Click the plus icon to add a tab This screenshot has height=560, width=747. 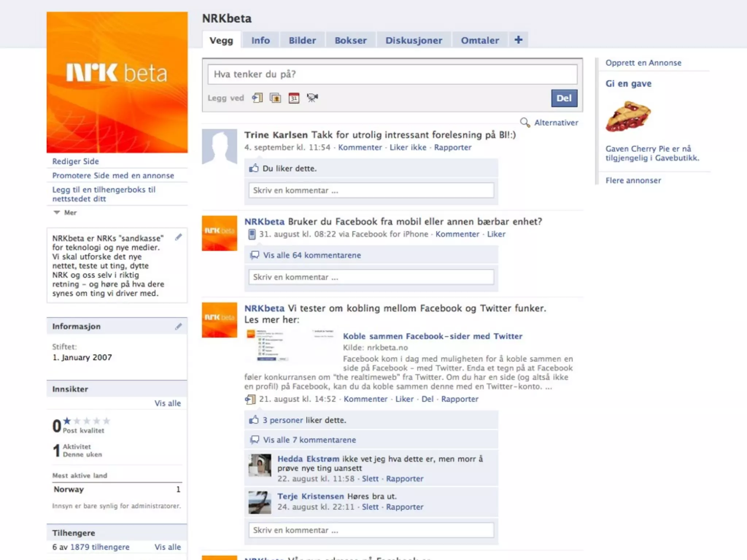click(518, 40)
